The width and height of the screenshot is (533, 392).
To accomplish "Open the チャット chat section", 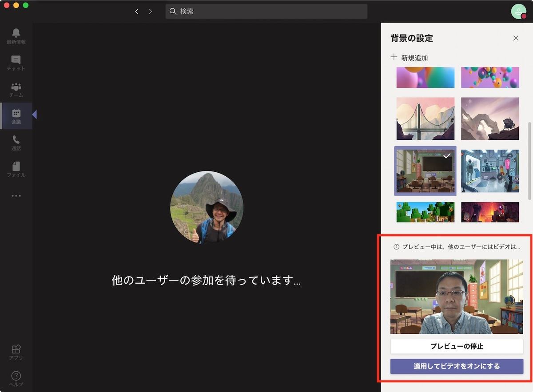I will click(x=16, y=63).
